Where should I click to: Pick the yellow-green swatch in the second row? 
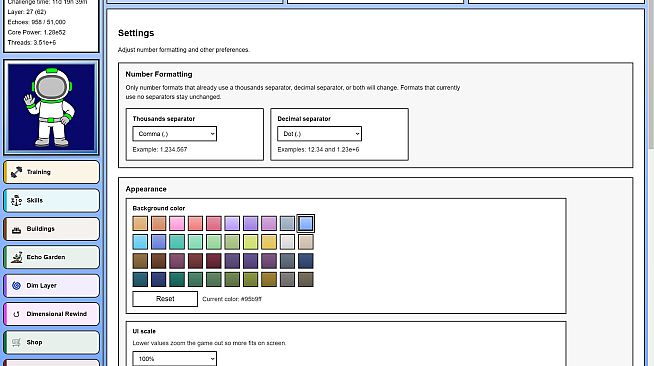click(x=250, y=242)
